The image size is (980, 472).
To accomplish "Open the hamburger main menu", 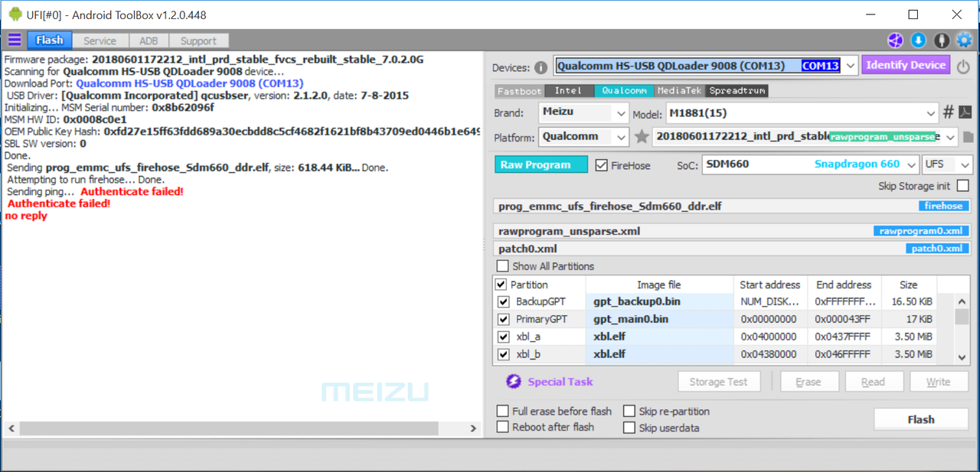I will pos(14,41).
